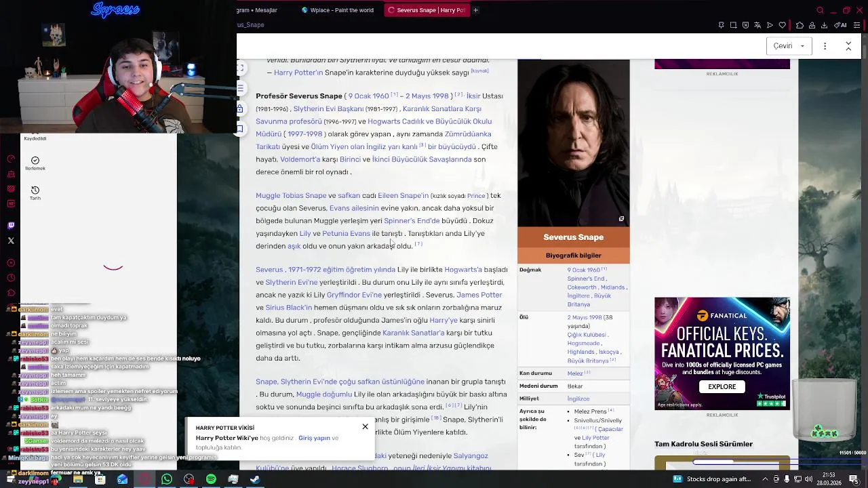The image size is (868, 488).
Task: Open sidebar history clock icon
Action: click(11, 278)
